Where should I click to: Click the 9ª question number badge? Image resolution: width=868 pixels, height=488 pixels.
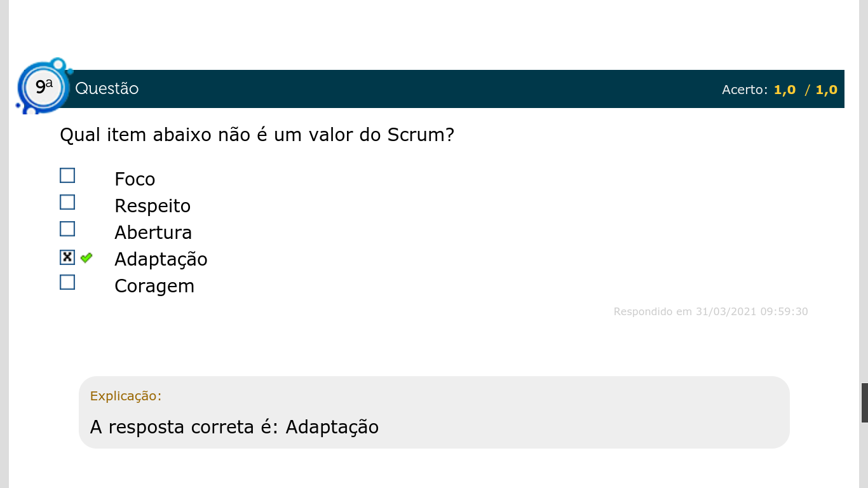point(43,87)
